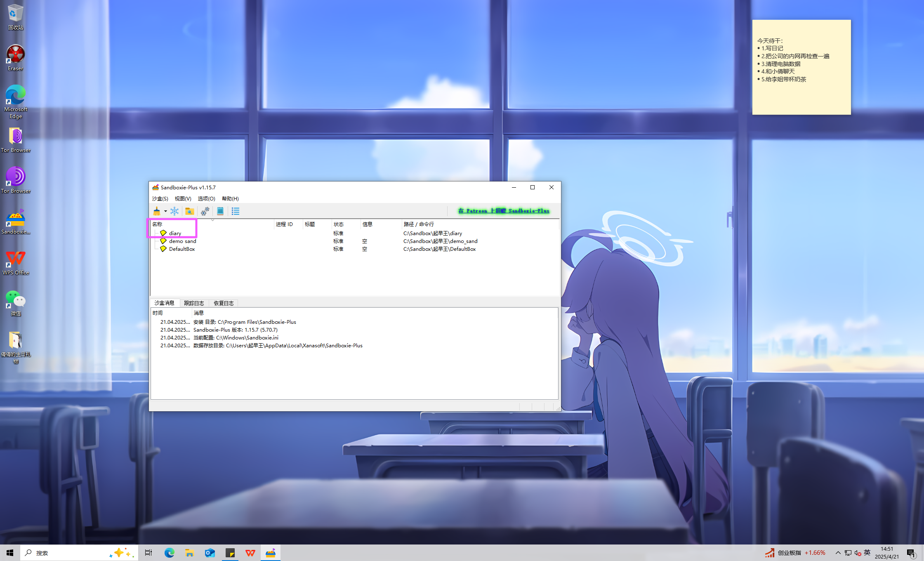
Task: Open the 倩倩的生日礼物 desktop folder
Action: pyautogui.click(x=16, y=348)
